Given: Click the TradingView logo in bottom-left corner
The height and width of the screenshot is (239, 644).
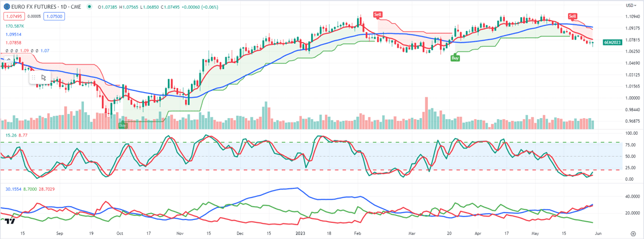Looking at the screenshot, I should (10, 221).
